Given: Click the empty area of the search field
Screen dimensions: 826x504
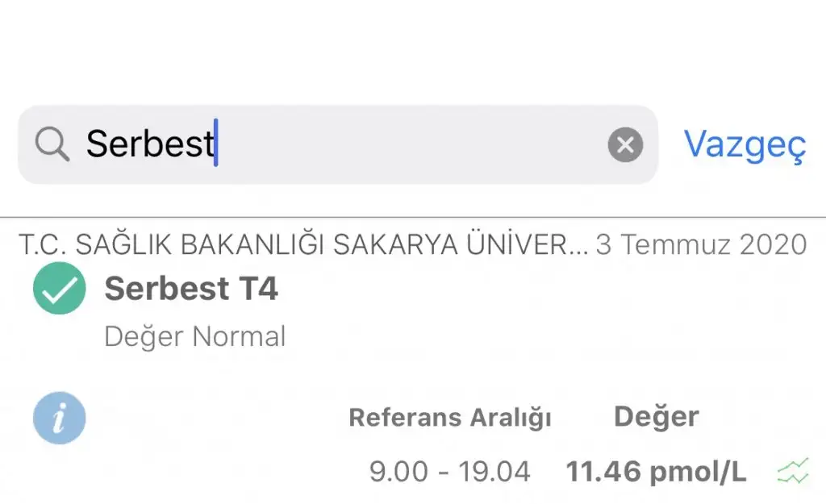Looking at the screenshot, I should coord(411,144).
